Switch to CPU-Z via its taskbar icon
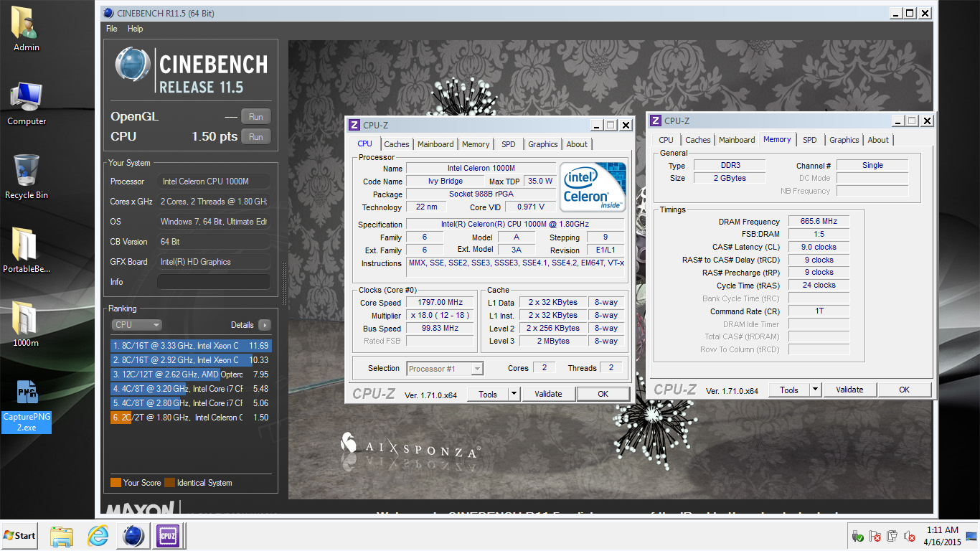980x551 pixels. coord(169,535)
